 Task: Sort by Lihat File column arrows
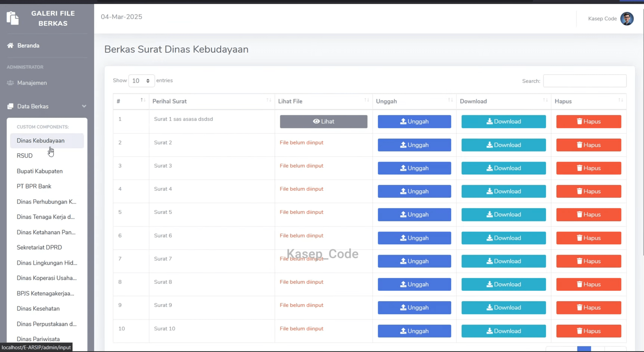pyautogui.click(x=367, y=100)
